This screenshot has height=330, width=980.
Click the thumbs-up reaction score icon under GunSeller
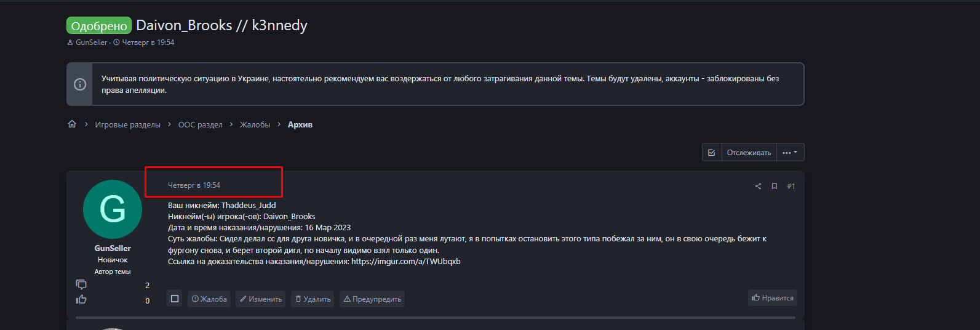(81, 300)
